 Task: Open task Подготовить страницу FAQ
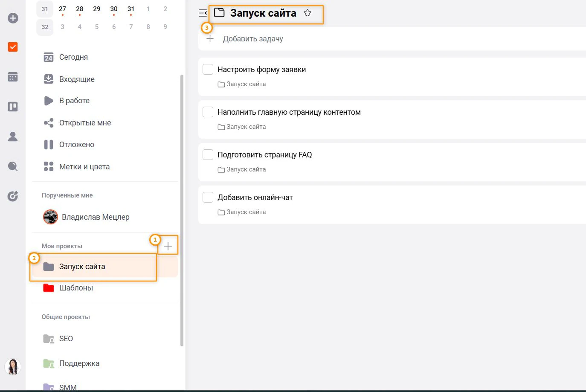pyautogui.click(x=264, y=155)
